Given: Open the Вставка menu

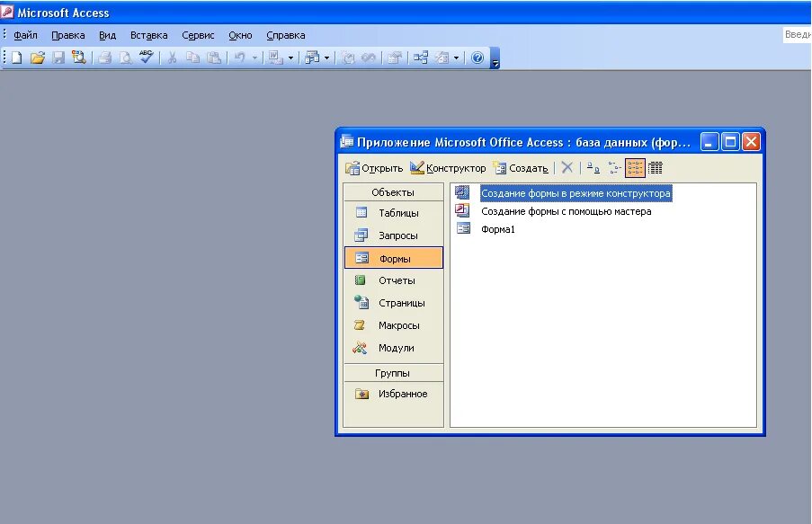Looking at the screenshot, I should [148, 35].
